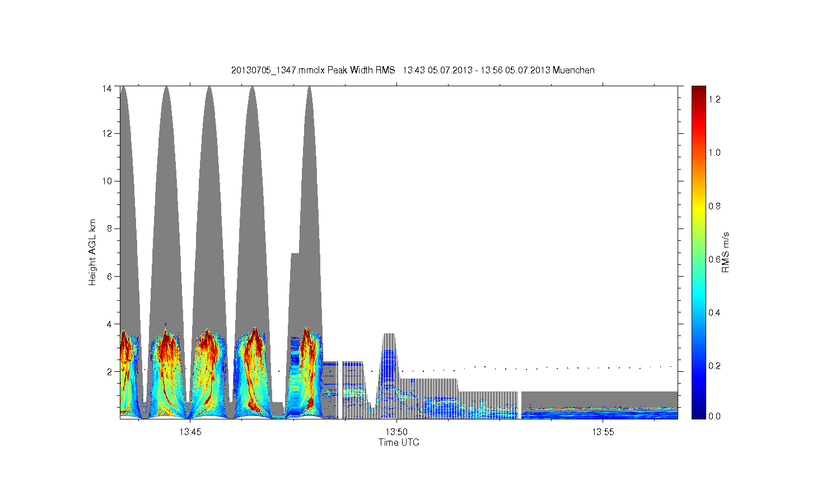
Task: Click the dark blue bottom of colorbar
Action: pos(698,413)
